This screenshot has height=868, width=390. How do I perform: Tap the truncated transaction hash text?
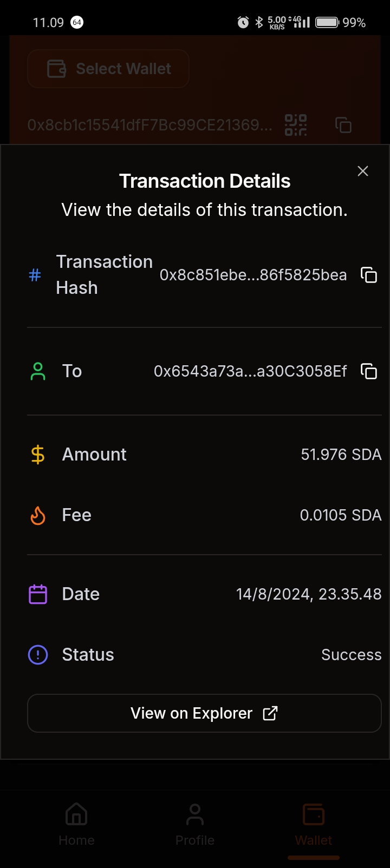point(253,275)
